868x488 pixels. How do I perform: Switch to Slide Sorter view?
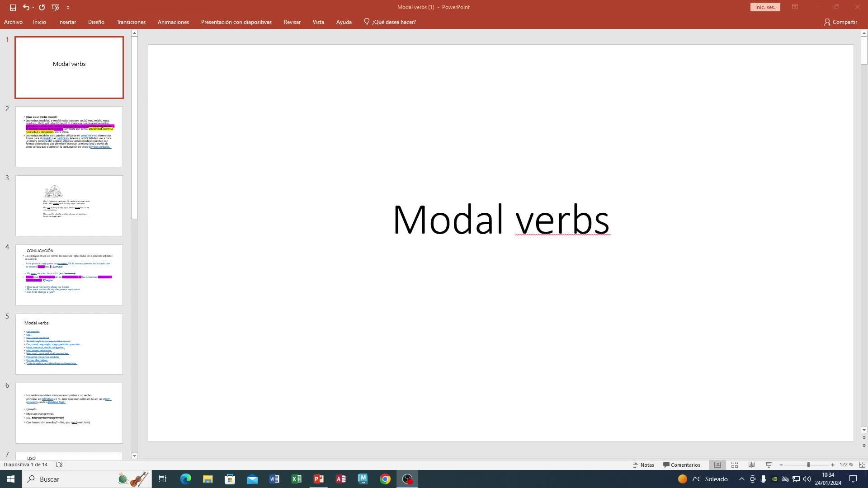pos(735,465)
